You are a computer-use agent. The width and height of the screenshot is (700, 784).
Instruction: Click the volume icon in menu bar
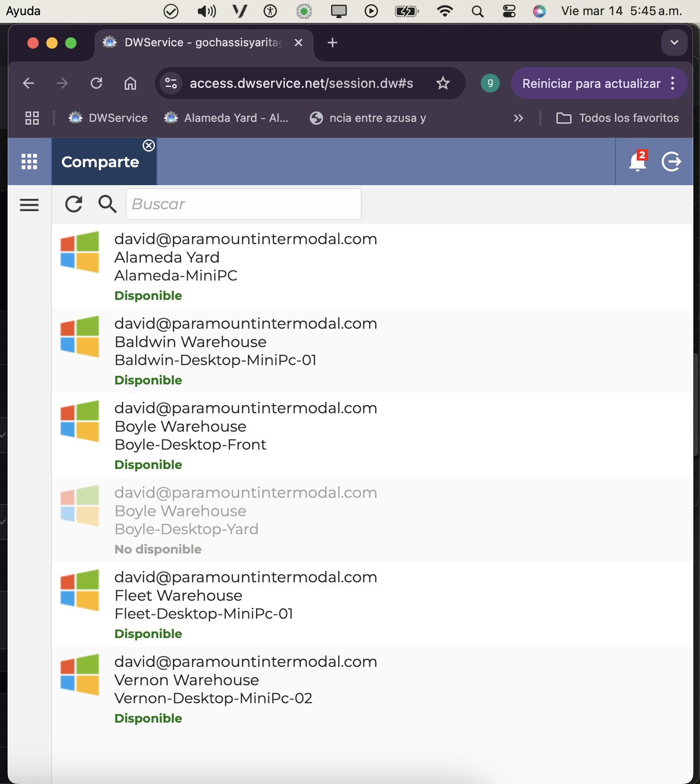[207, 11]
